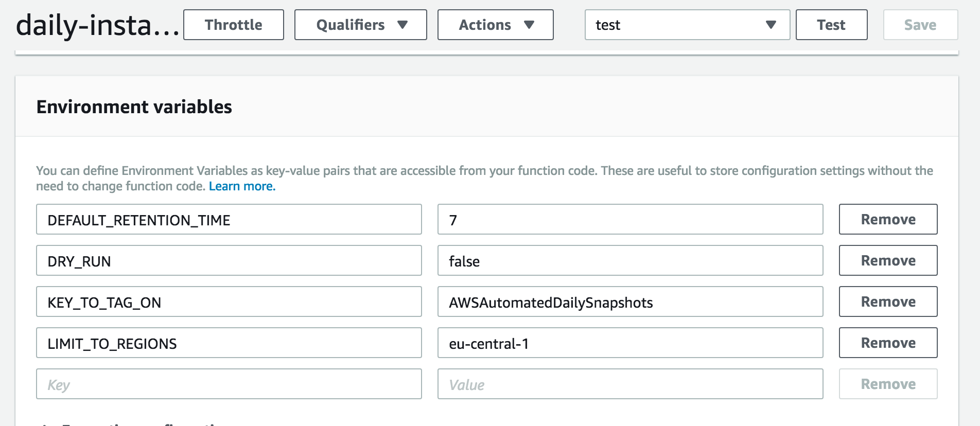Click the DEFAULT_RETENTION_TIME key field

tap(229, 220)
